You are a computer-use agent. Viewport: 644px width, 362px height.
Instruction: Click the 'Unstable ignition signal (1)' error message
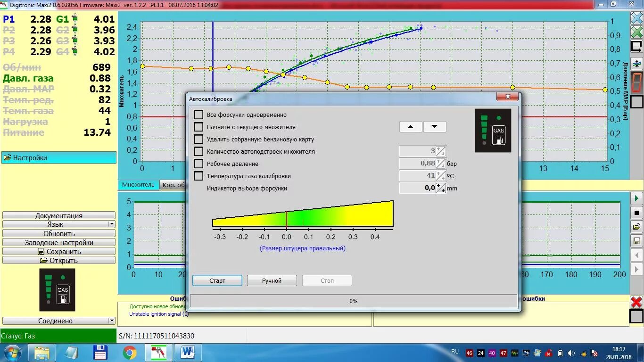[x=159, y=314]
